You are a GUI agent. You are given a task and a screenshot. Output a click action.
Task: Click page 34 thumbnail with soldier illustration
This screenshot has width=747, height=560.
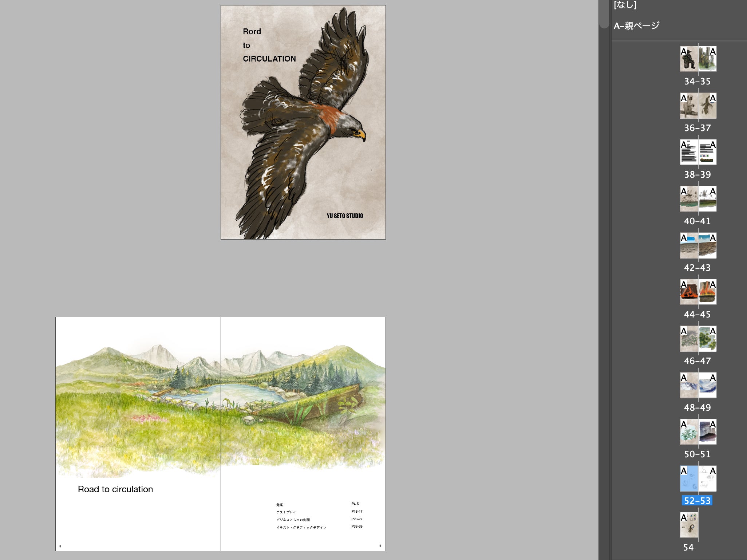pos(689,59)
